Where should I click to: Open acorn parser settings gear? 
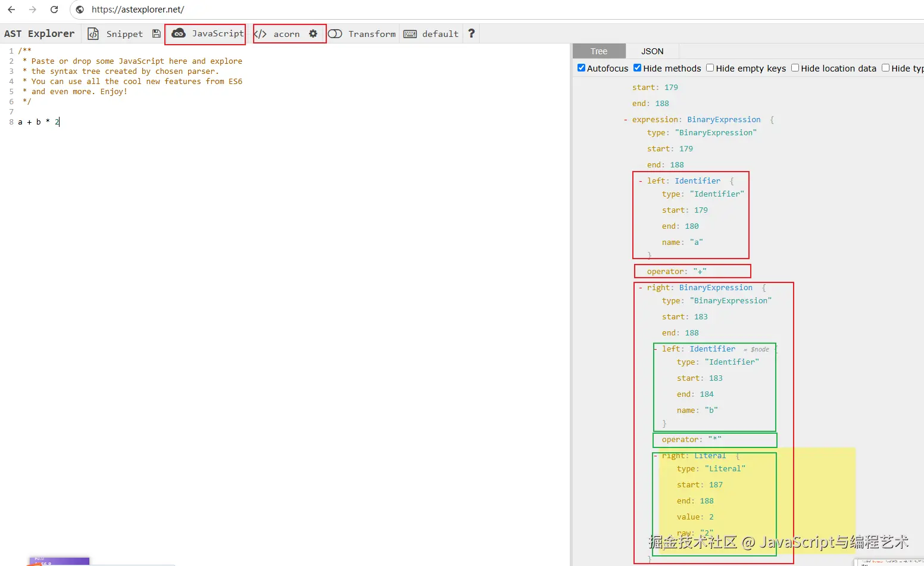point(313,34)
